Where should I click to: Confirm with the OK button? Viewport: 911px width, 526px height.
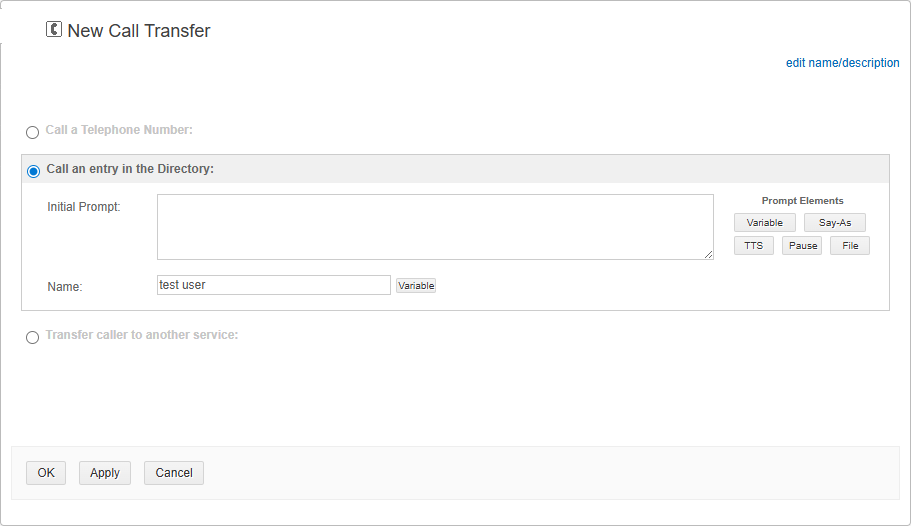[46, 473]
